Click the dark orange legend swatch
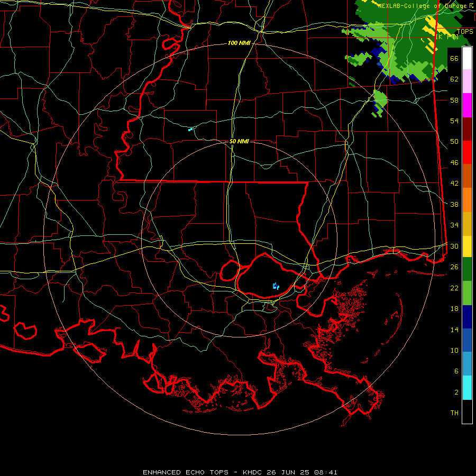Screen dimensions: 476x476 pyautogui.click(x=467, y=176)
